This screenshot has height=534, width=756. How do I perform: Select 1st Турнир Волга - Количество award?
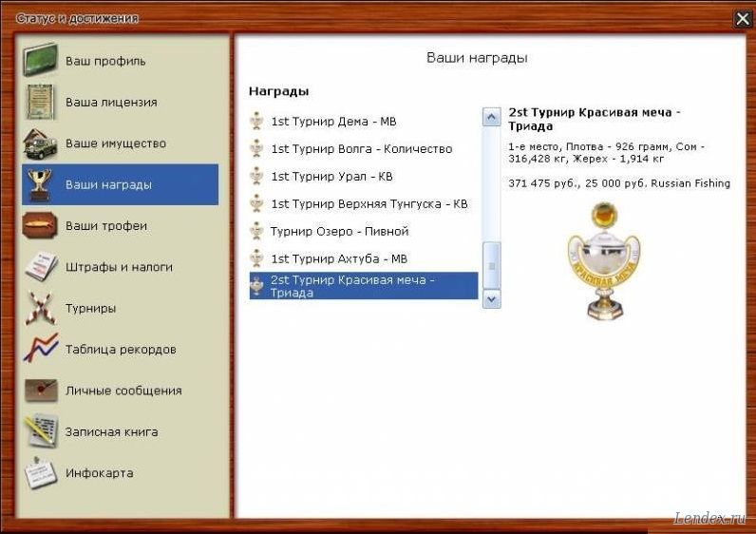(x=361, y=149)
